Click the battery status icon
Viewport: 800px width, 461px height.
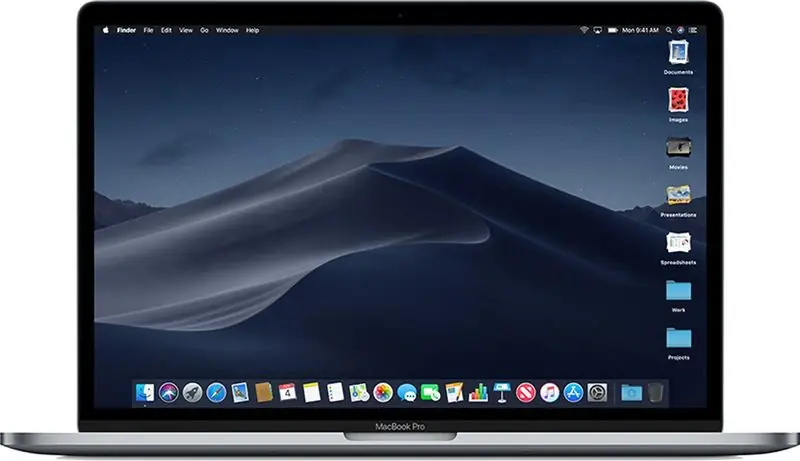[612, 30]
